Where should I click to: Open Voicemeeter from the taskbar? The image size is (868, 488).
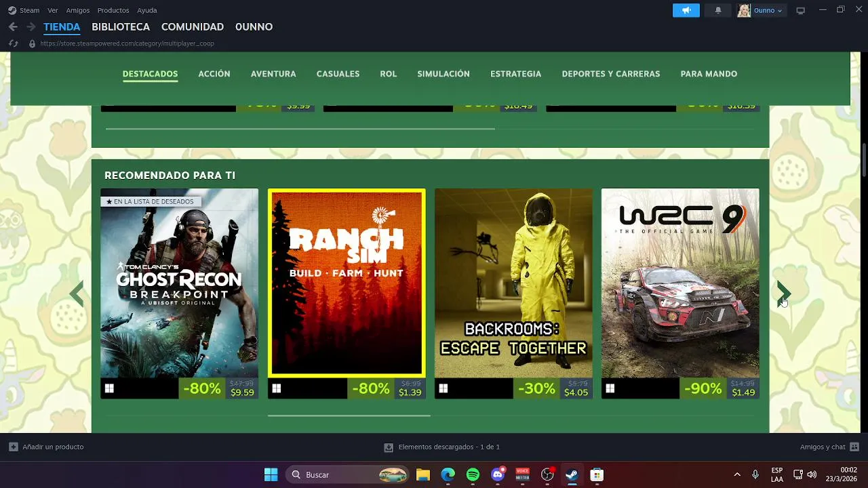[522, 474]
